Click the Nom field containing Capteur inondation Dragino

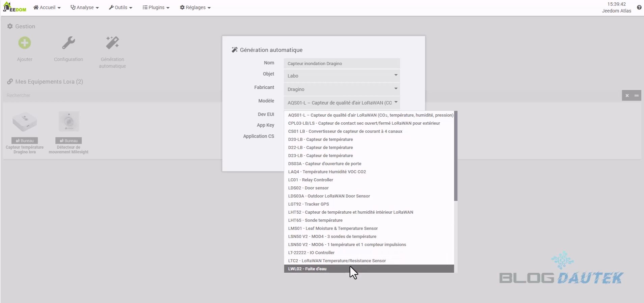coord(342,63)
